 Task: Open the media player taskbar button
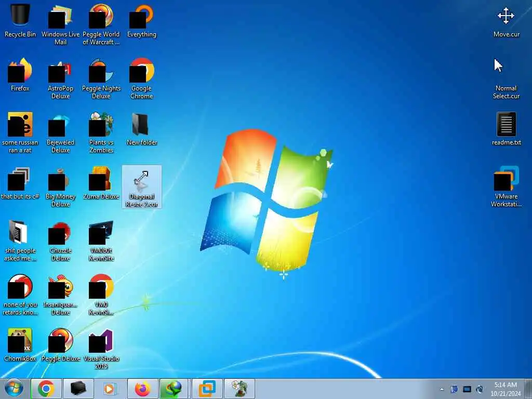click(x=110, y=389)
